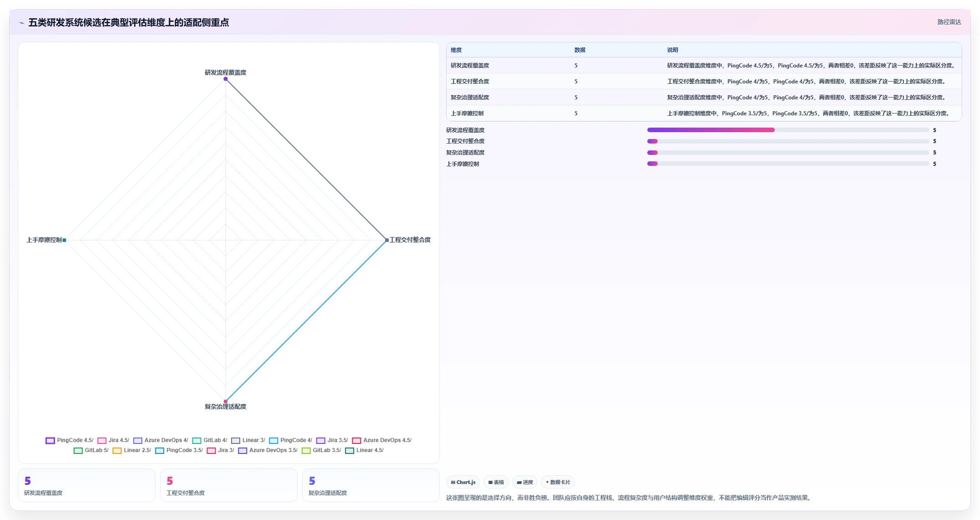Click the 数据 column header

pos(580,50)
